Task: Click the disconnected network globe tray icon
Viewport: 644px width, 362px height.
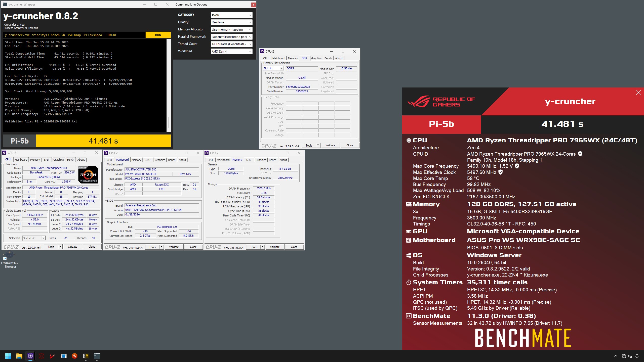Action: pos(624,356)
